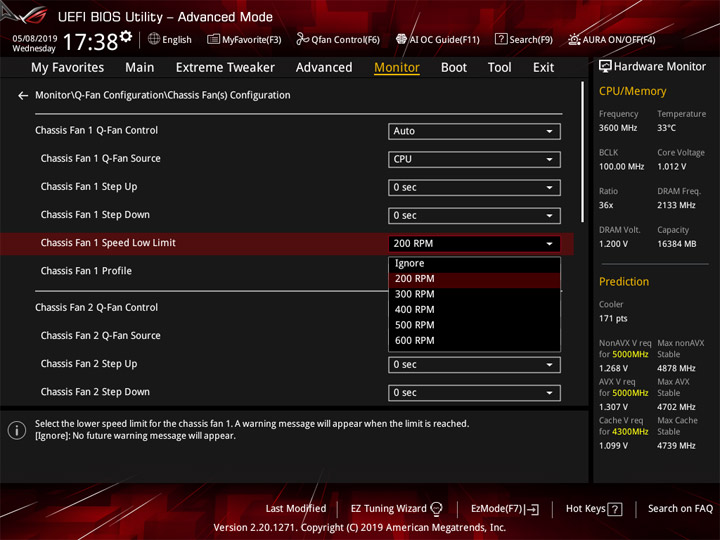
Task: Click the Hardware Monitor screen icon
Action: pos(605,66)
